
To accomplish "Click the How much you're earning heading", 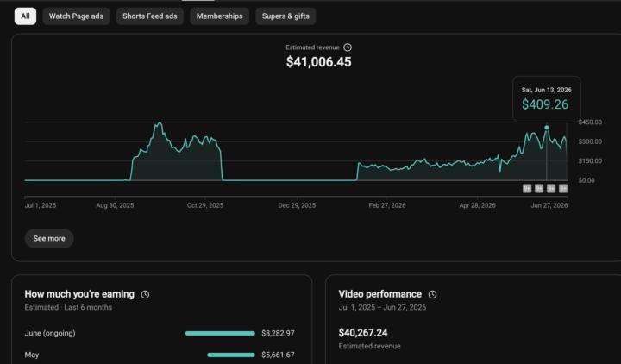I will [x=79, y=294].
